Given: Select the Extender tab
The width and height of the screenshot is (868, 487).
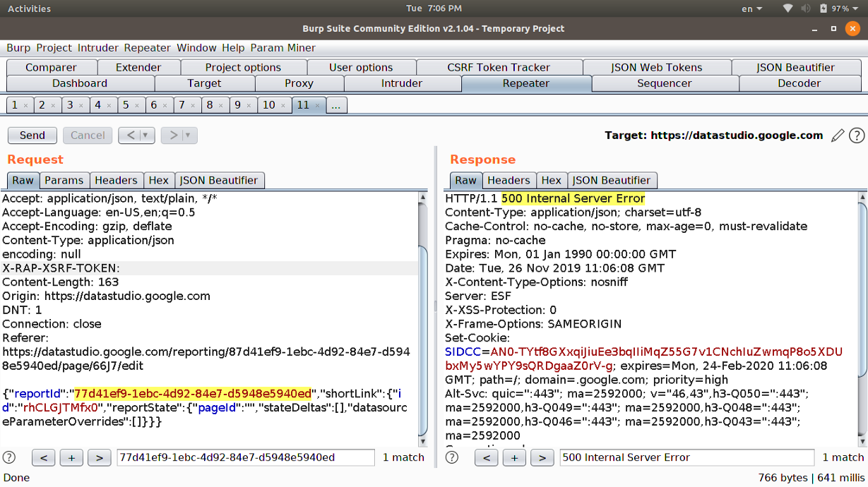Looking at the screenshot, I should 138,68.
